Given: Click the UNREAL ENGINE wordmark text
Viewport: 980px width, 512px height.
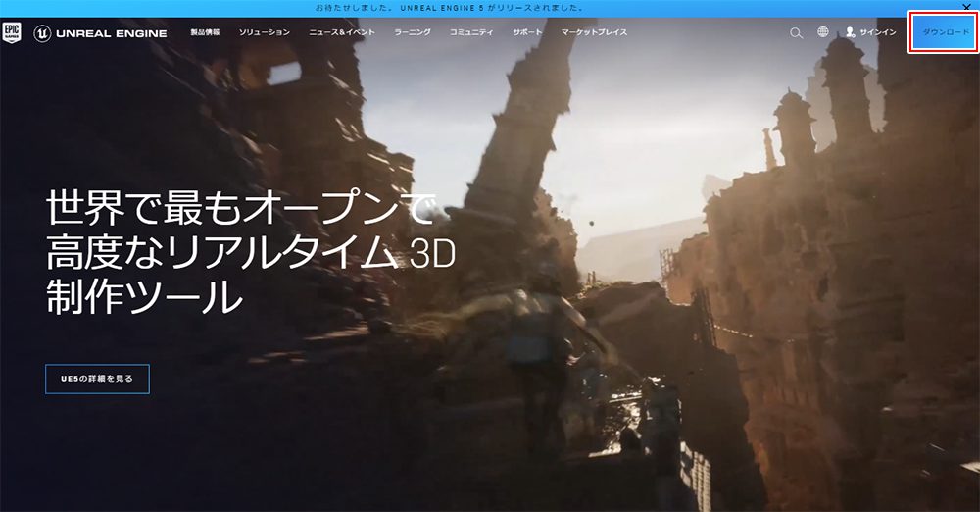Looking at the screenshot, I should (x=112, y=33).
